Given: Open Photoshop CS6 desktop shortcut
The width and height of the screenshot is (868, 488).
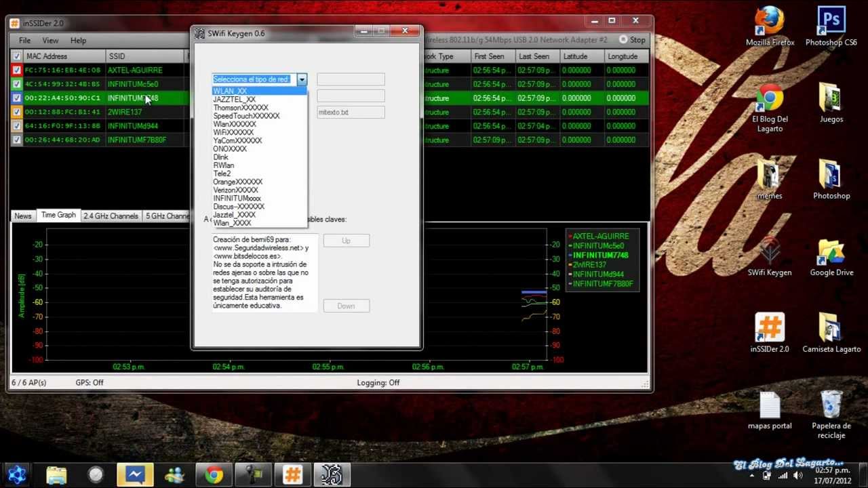Looking at the screenshot, I should click(x=831, y=26).
